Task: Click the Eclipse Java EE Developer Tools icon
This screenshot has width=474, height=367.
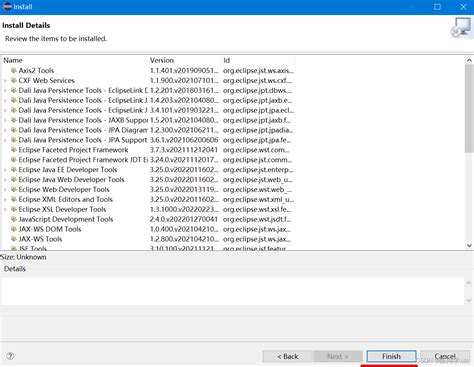Action: (14, 170)
